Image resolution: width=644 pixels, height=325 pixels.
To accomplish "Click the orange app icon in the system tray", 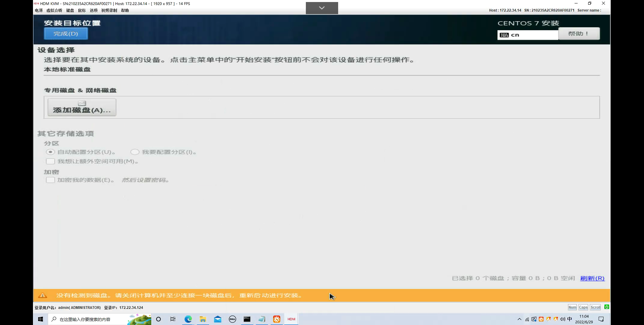I will [x=541, y=319].
